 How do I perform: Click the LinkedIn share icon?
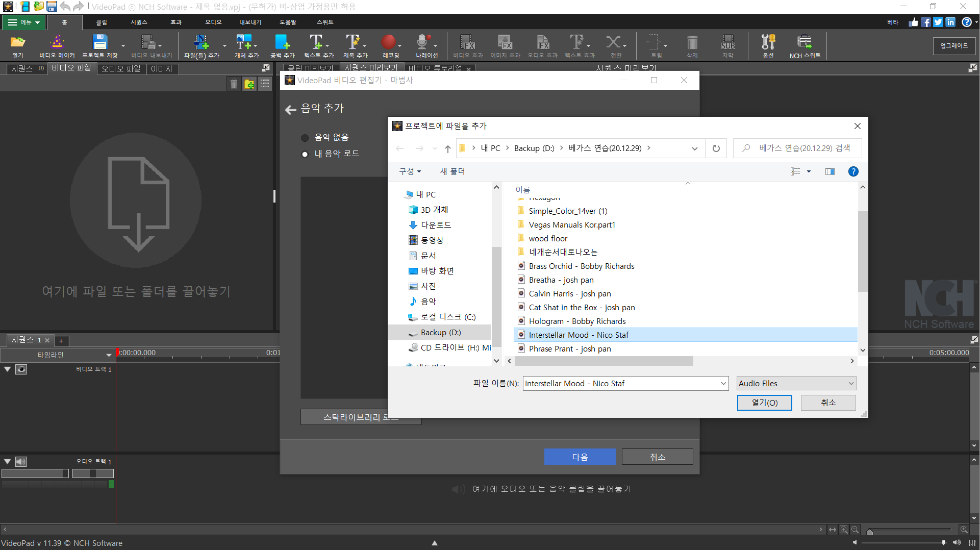pyautogui.click(x=950, y=22)
